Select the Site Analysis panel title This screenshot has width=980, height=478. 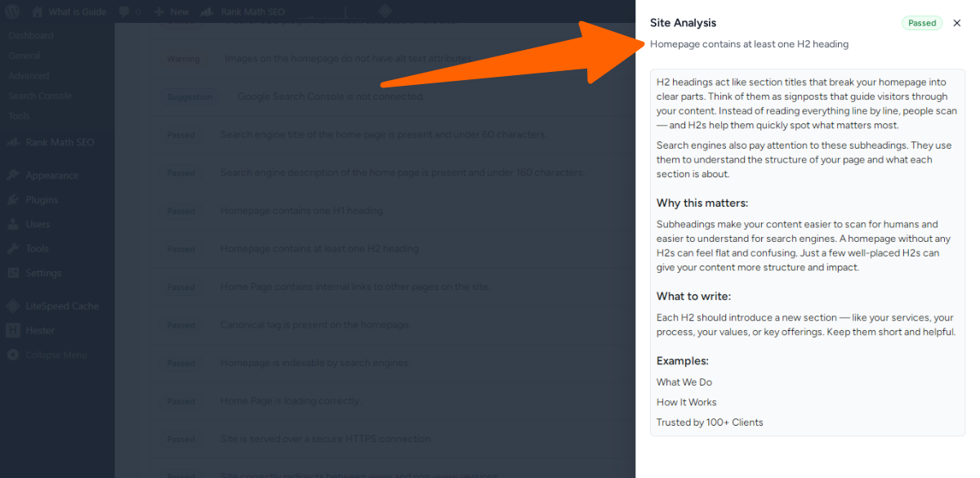(x=683, y=23)
